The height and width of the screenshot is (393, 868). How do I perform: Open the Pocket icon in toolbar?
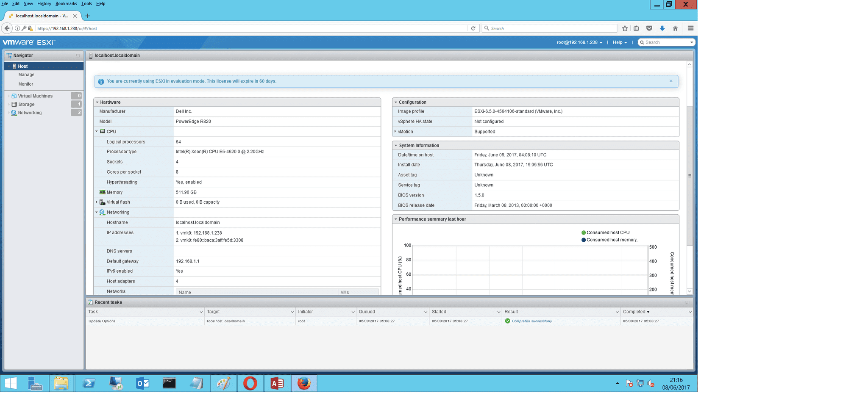click(649, 28)
